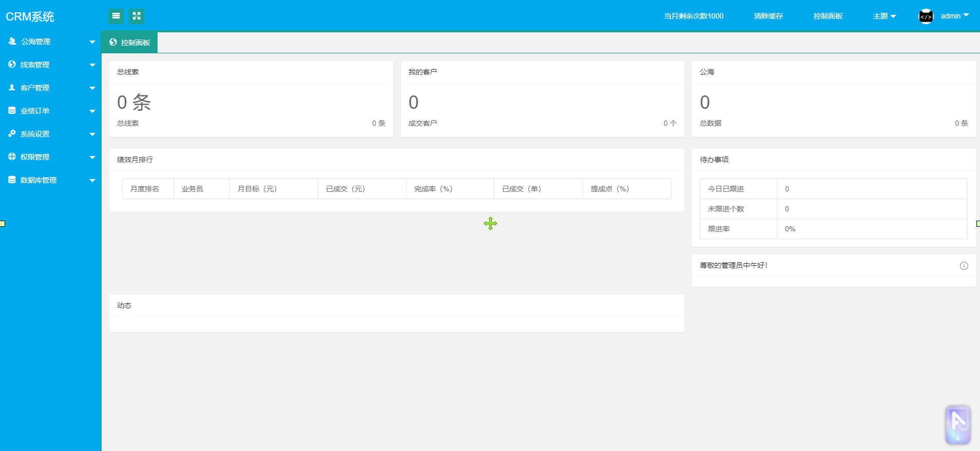
Task: Open 系统设置 in the sidebar
Action: 51,134
